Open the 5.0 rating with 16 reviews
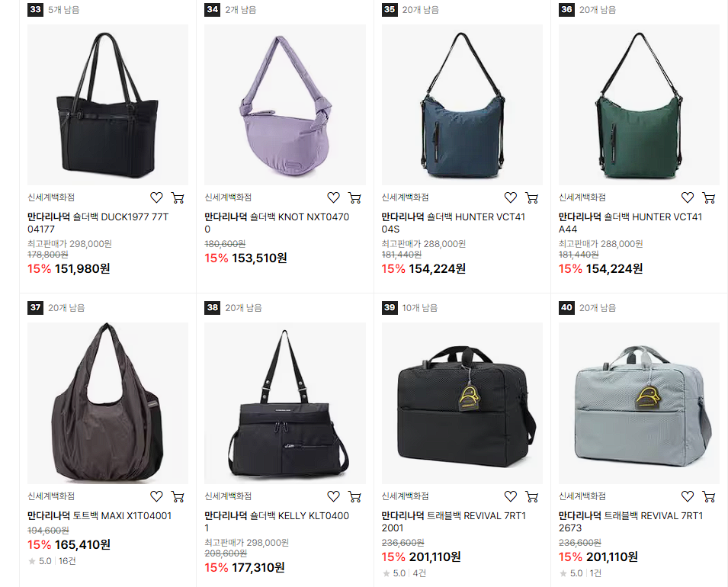 [52, 561]
